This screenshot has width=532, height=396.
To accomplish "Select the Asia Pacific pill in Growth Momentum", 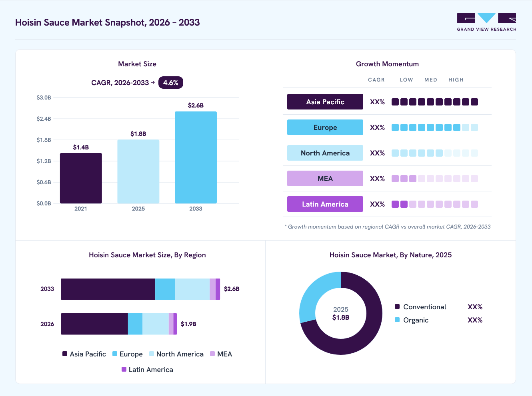I will [x=325, y=102].
